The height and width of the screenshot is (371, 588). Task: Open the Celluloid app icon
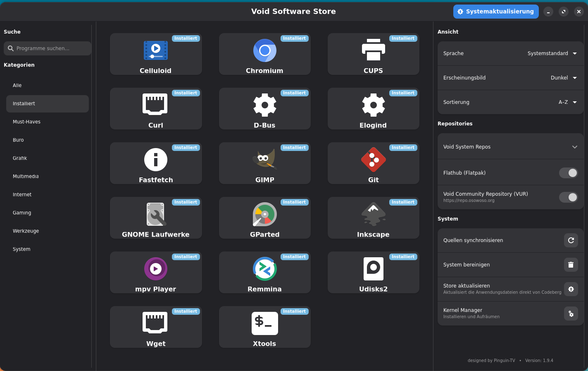[156, 50]
